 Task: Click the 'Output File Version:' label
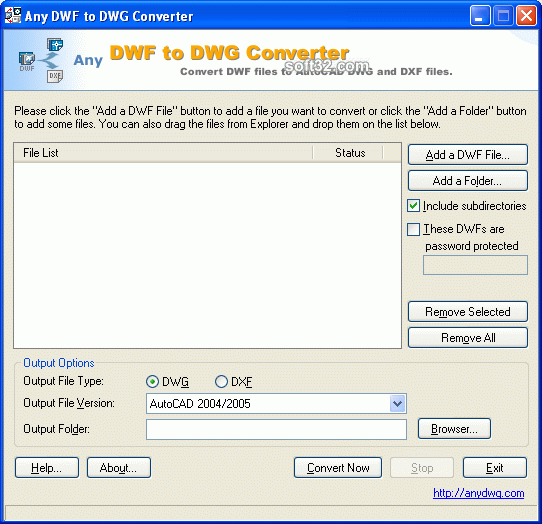click(69, 403)
